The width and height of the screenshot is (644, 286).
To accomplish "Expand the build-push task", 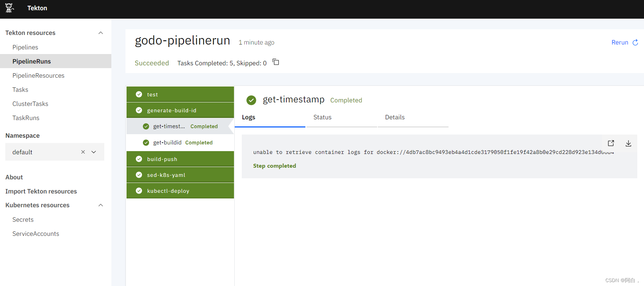I will (180, 159).
